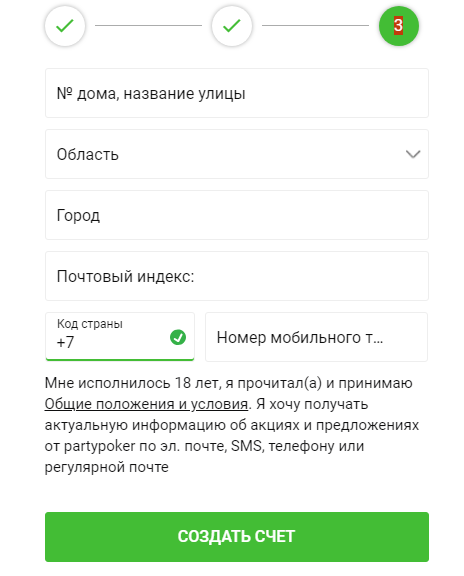Focus the № дома, название улицы field
464x576 pixels.
point(237,93)
